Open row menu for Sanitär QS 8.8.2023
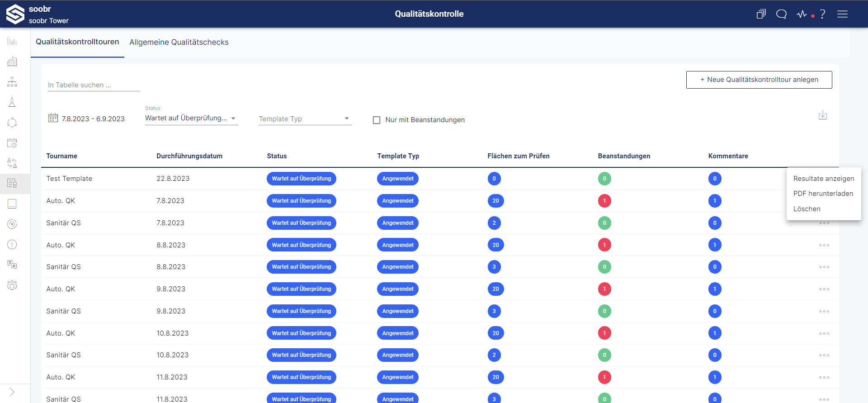 (824, 267)
